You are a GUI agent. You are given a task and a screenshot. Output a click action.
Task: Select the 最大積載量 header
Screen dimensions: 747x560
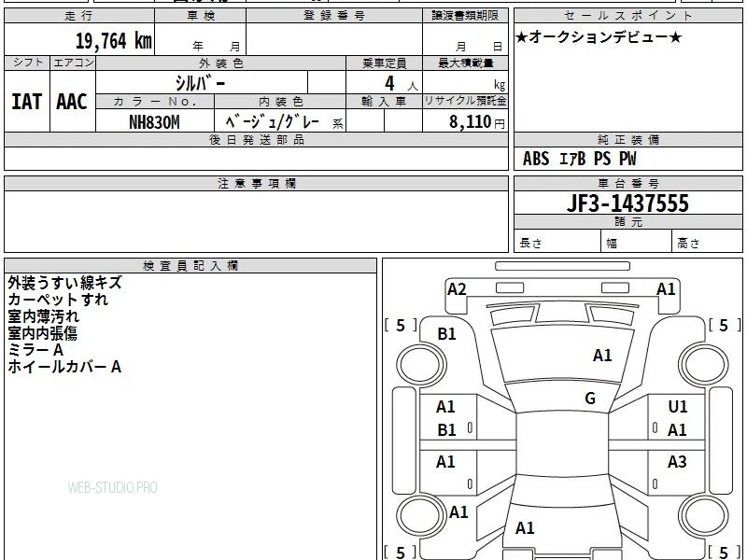(x=465, y=63)
